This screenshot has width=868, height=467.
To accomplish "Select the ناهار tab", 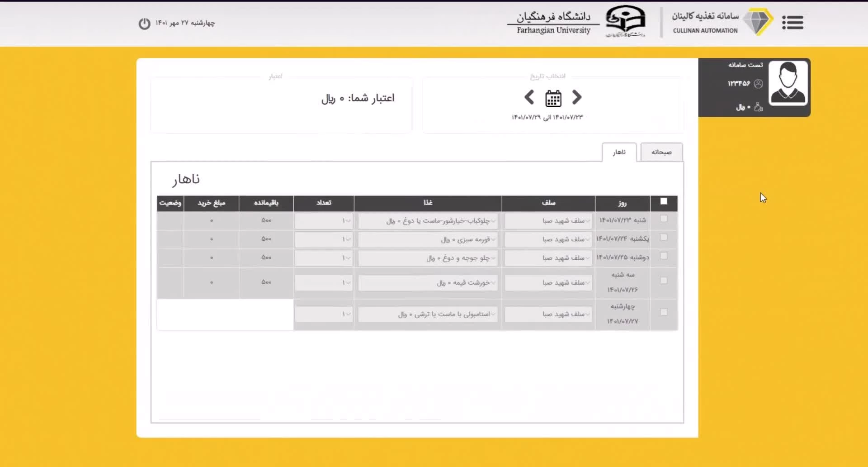I will 619,152.
